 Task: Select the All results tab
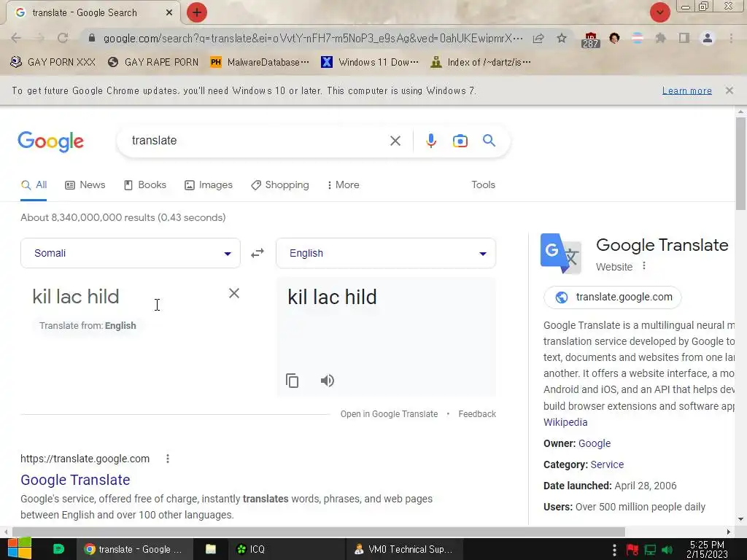[x=34, y=184]
